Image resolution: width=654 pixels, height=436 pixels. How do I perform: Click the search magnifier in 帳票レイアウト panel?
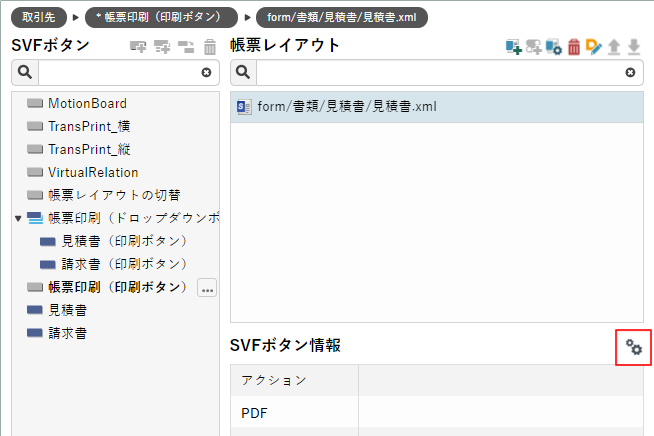click(x=243, y=72)
